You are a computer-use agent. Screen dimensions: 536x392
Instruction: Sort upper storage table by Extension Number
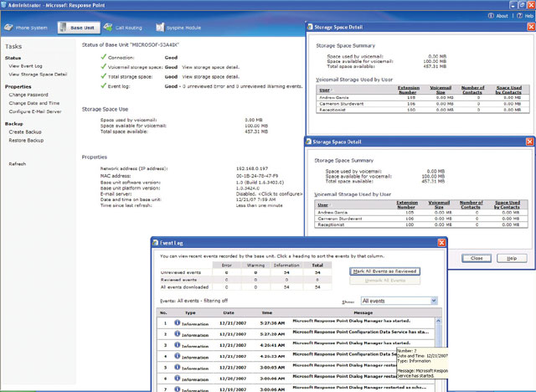408,90
